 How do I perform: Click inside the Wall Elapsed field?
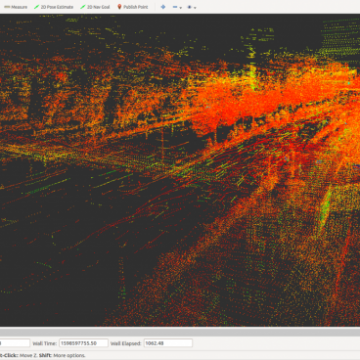click(x=168, y=343)
